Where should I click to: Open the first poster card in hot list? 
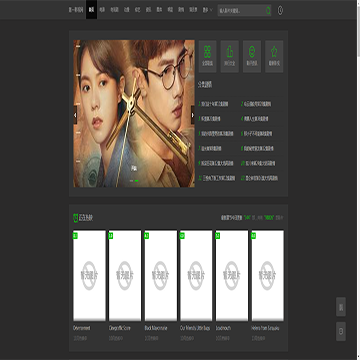click(89, 275)
